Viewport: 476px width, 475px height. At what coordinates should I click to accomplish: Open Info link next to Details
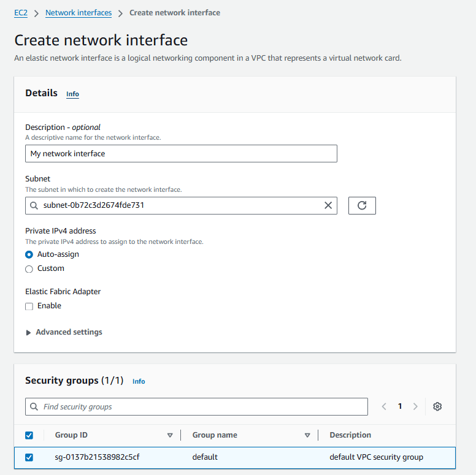[72, 94]
